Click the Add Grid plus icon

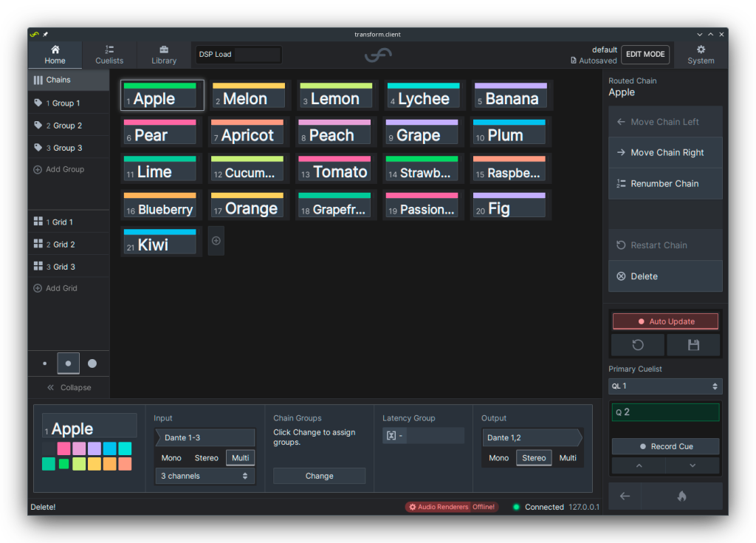pos(38,288)
